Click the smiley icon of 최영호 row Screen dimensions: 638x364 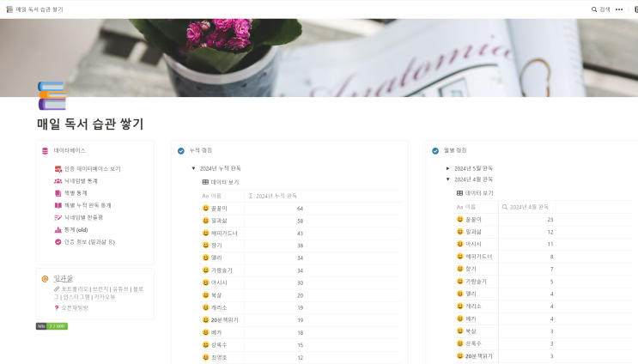click(205, 357)
